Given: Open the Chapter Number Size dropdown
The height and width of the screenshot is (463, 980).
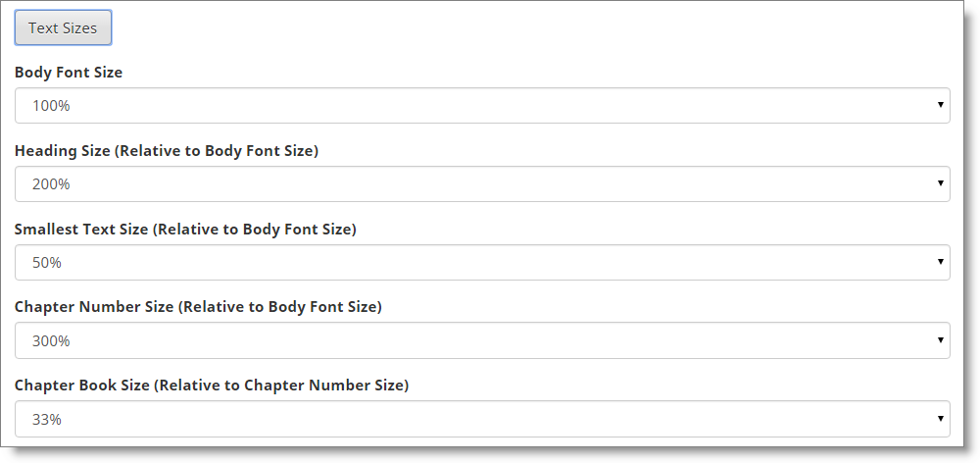Looking at the screenshot, I should click(482, 340).
